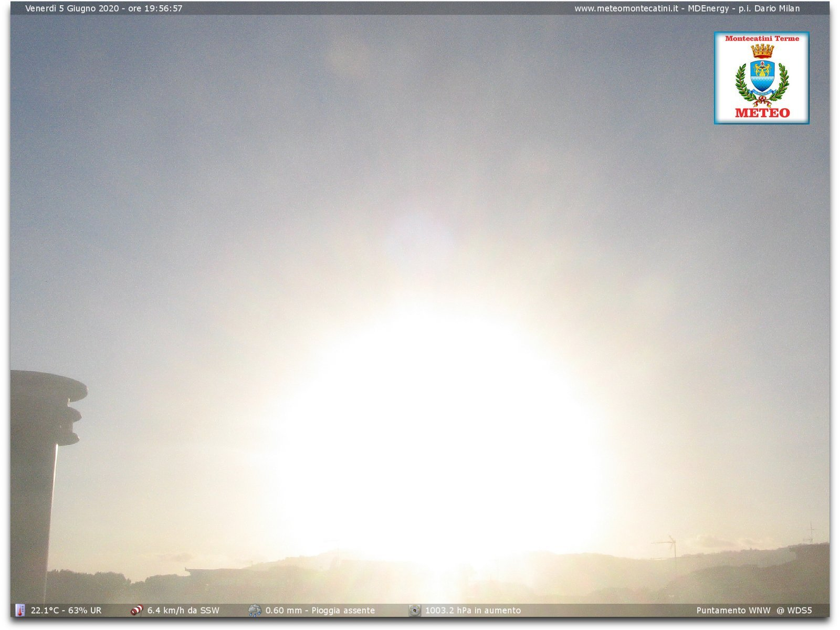This screenshot has width=840, height=630.
Task: Click the '6.4 km/h da SSW' wind reading
Action: (183, 610)
